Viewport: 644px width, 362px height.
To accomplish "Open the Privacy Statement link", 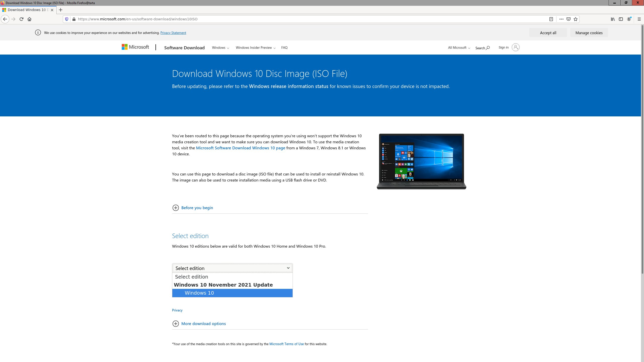I will pyautogui.click(x=173, y=33).
